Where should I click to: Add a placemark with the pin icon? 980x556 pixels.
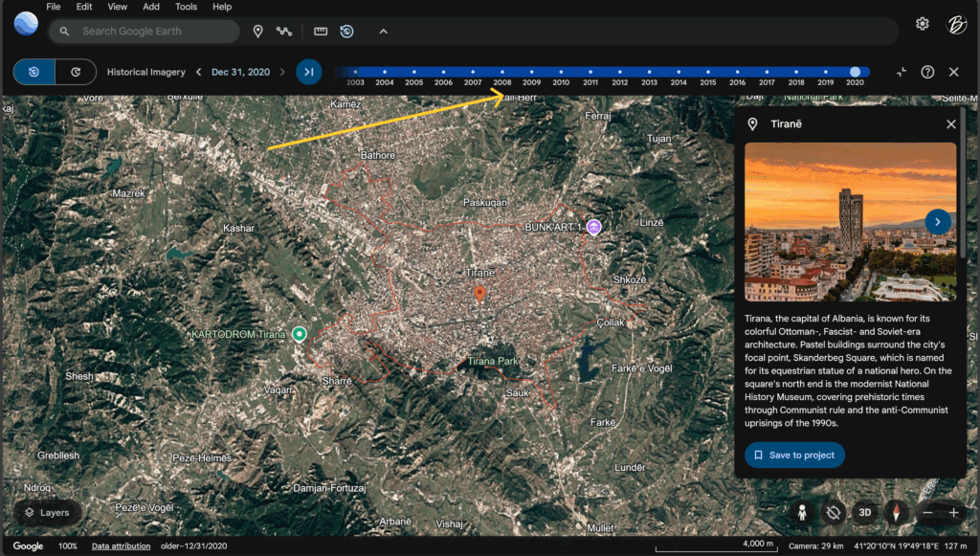[257, 32]
